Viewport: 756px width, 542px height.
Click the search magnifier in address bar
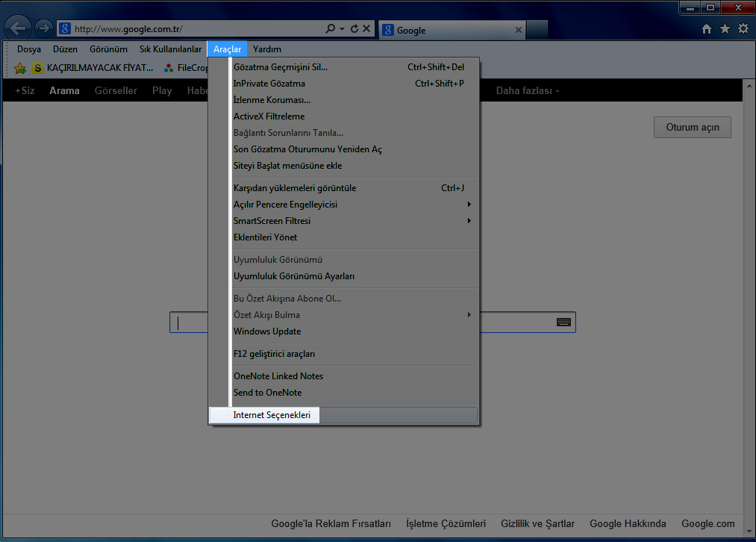(331, 28)
